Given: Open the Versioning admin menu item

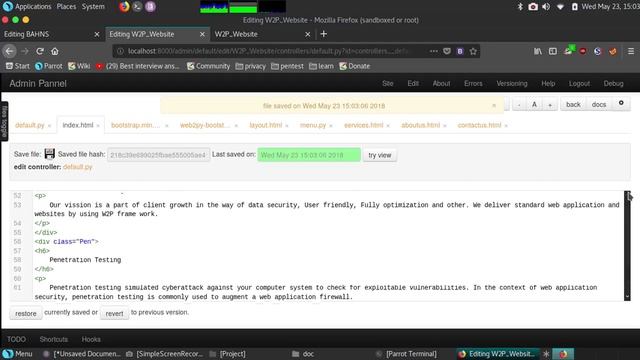Looking at the screenshot, I should point(512,83).
